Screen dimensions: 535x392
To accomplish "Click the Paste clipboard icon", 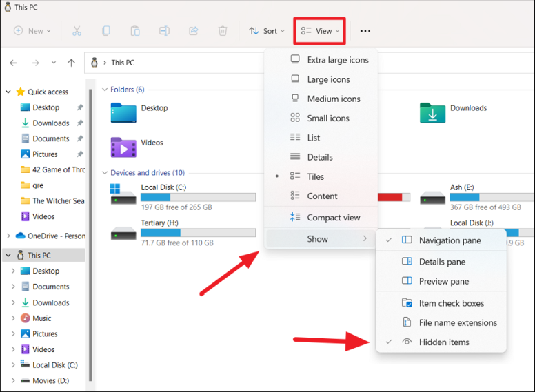I will pos(135,31).
